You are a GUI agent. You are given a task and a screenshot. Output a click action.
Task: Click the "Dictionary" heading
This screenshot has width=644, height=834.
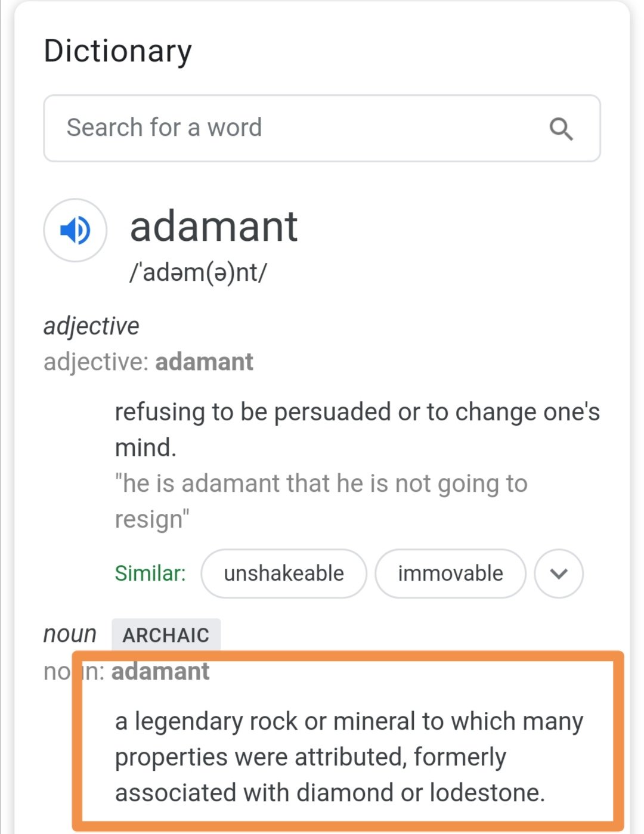[x=118, y=51]
